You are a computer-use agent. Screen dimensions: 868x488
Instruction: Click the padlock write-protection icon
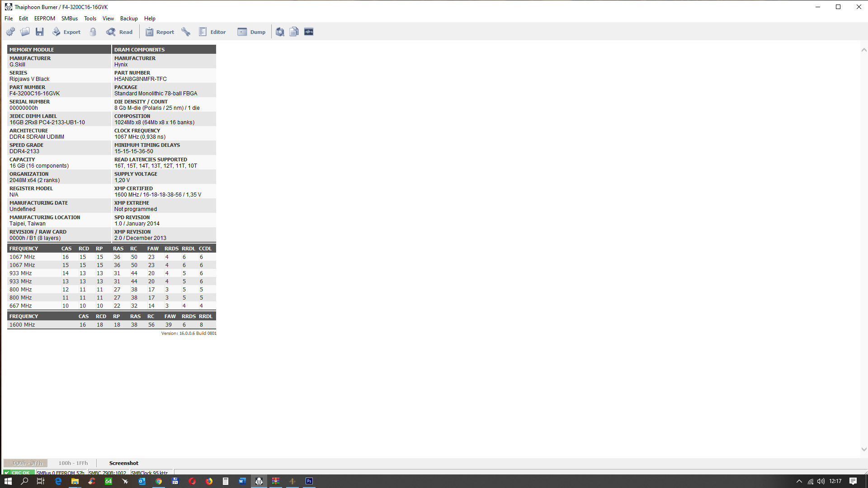(x=93, y=32)
